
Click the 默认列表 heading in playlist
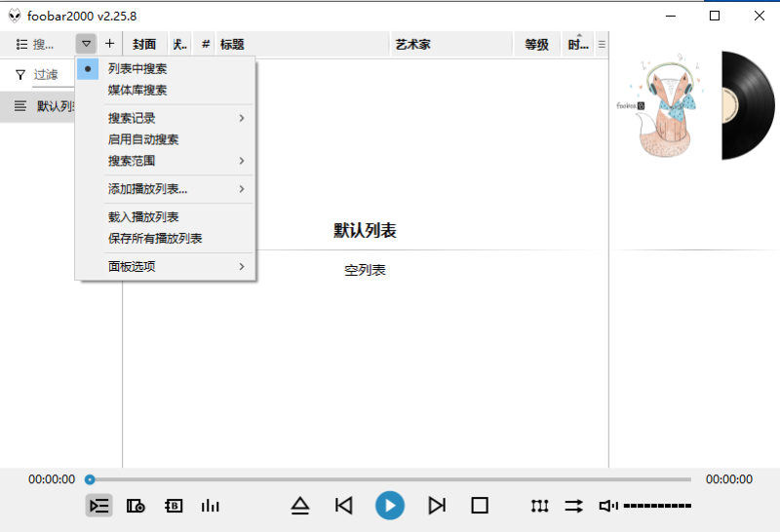click(365, 230)
